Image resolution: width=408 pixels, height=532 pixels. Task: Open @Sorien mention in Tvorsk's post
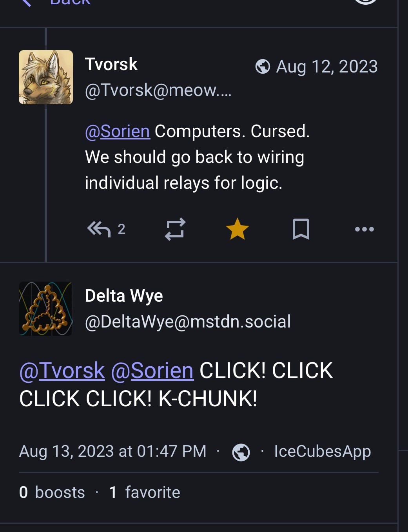[x=118, y=131]
